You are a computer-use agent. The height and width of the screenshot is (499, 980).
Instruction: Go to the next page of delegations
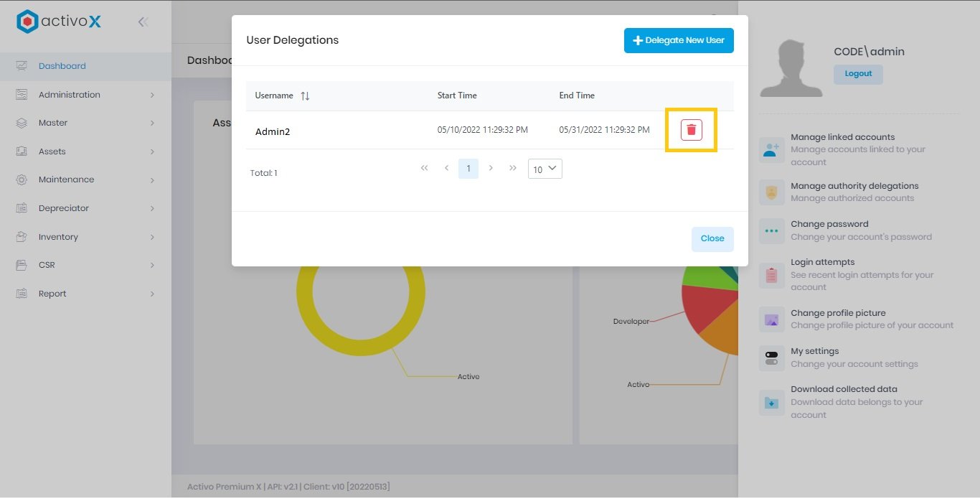[491, 168]
